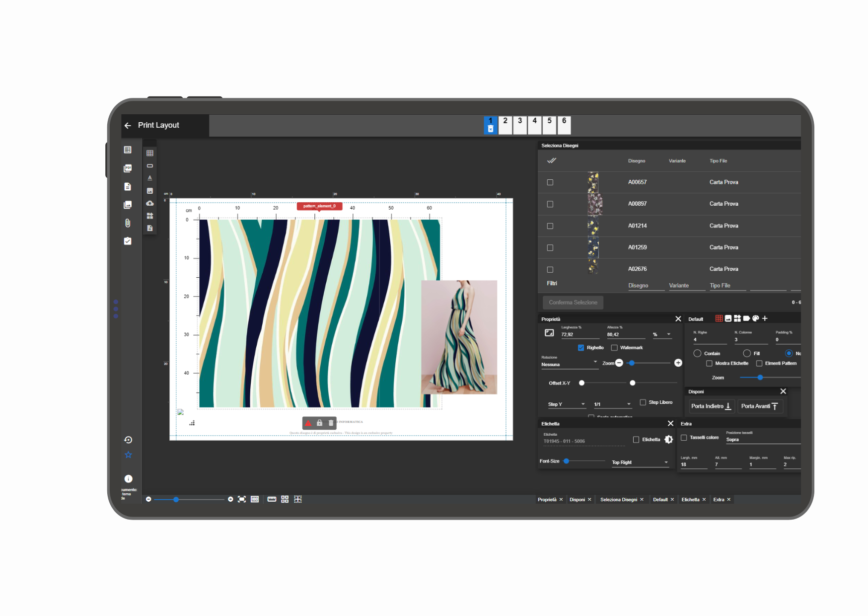Select the Contain radio button
Screen dimensions: 868x616
tap(697, 353)
